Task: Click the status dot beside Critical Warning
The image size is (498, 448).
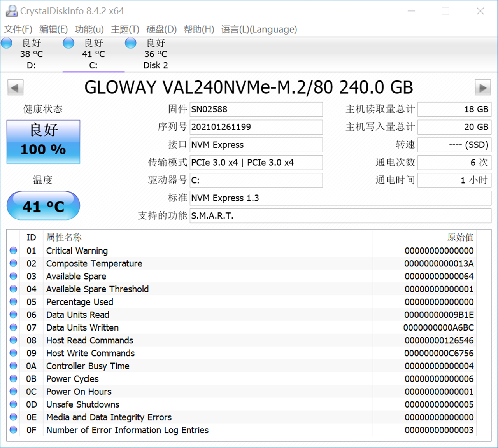Action: point(13,250)
